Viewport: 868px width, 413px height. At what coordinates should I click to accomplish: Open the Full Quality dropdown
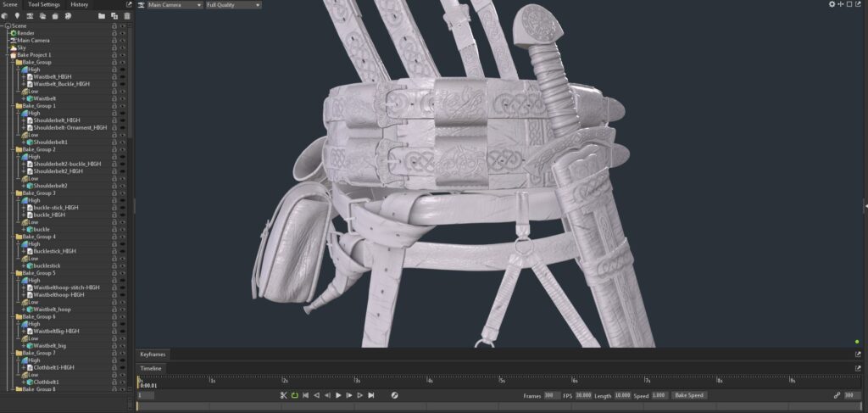[x=234, y=4]
